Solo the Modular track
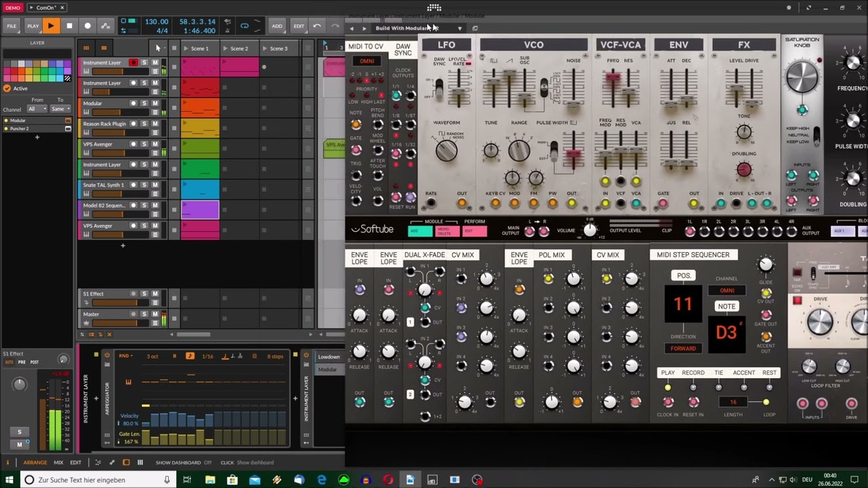868x488 pixels. 144,103
